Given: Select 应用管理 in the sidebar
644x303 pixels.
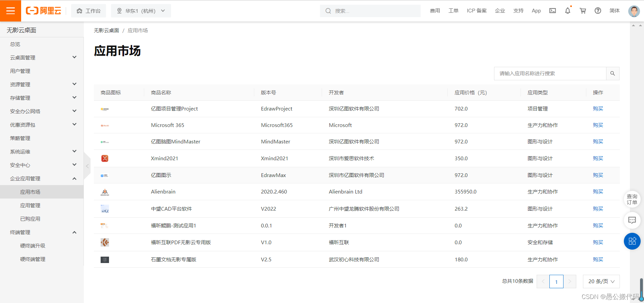Looking at the screenshot, I should [42, 205].
